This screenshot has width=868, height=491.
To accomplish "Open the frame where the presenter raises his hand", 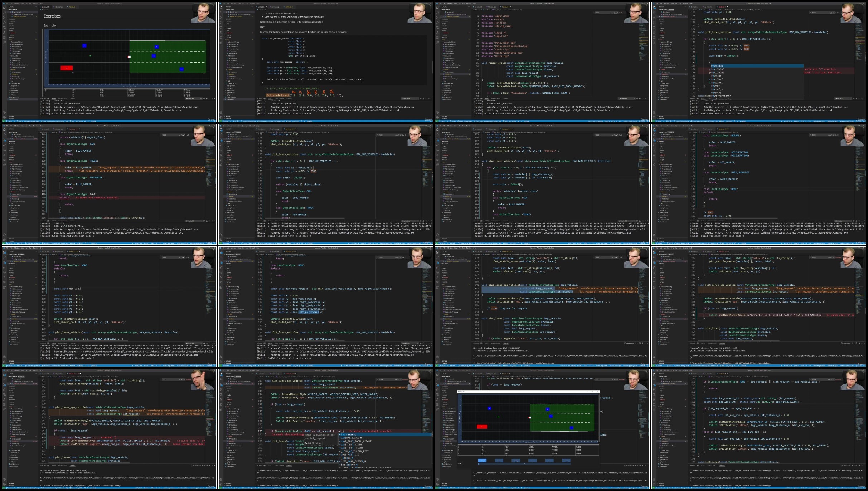I will click(109, 428).
